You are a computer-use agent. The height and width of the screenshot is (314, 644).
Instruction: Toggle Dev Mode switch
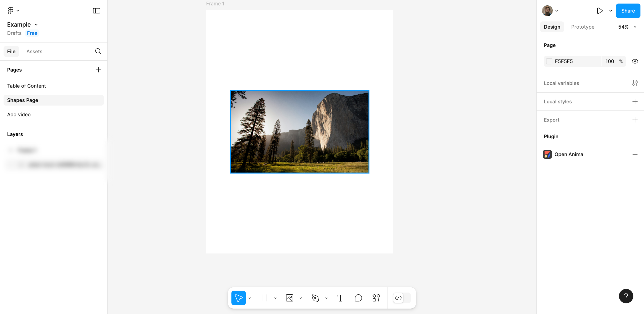click(402, 298)
